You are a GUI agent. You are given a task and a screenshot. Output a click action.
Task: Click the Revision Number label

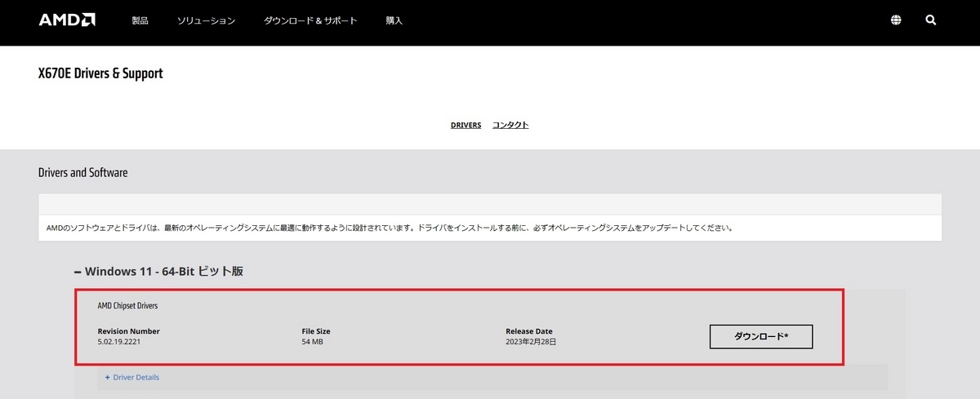pos(128,331)
